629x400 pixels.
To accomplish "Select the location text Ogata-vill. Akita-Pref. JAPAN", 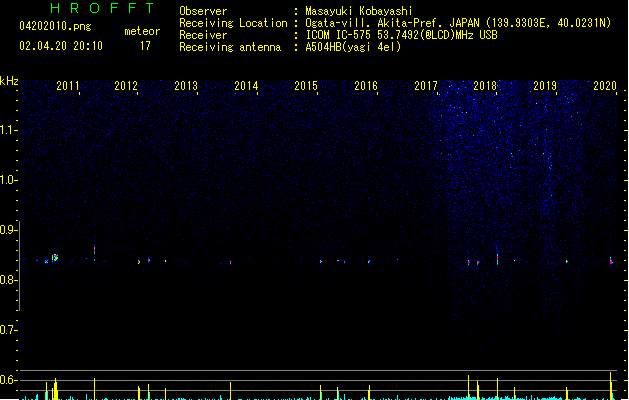I will (x=392, y=23).
